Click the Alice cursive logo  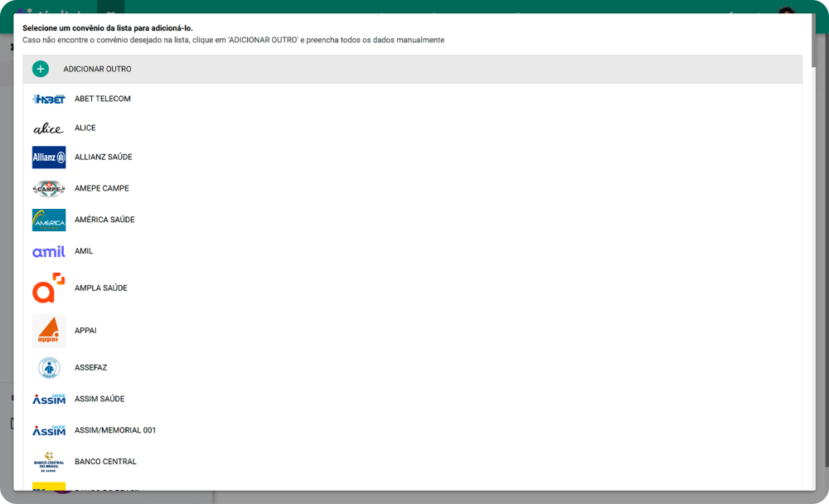pos(49,128)
